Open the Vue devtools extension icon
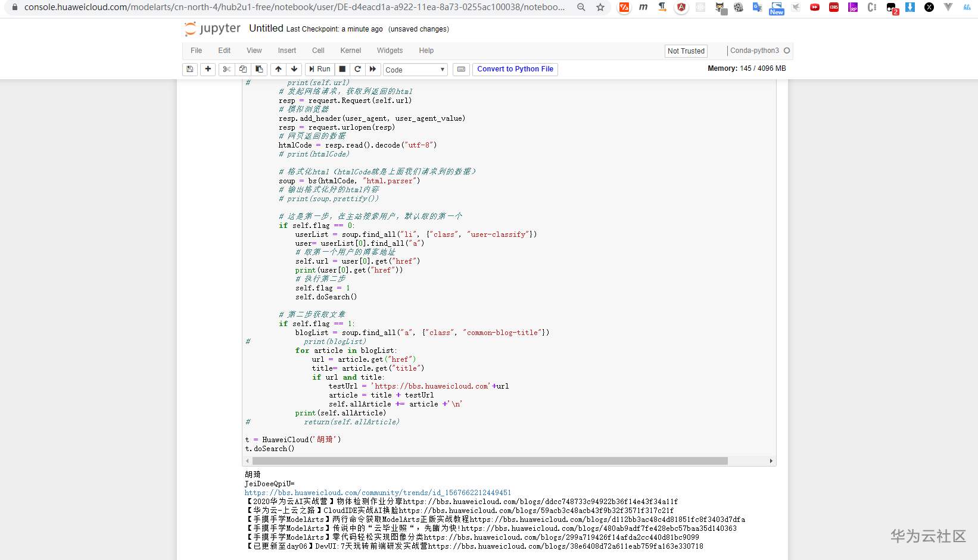The image size is (978, 560). (x=948, y=7)
